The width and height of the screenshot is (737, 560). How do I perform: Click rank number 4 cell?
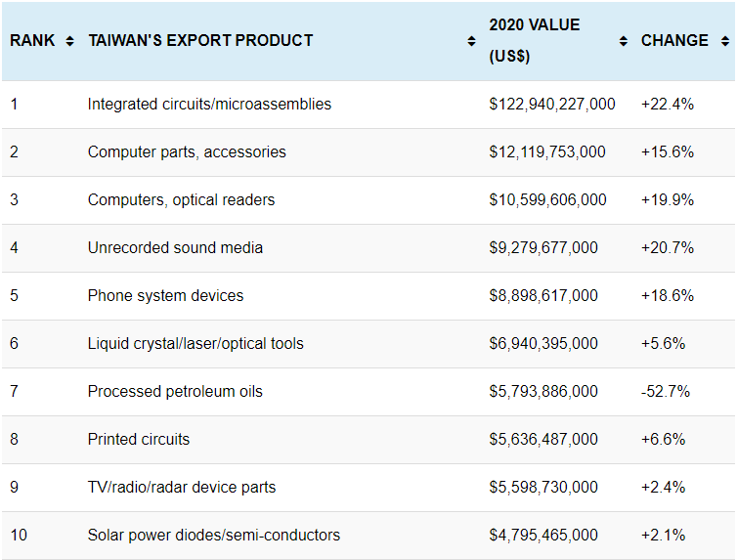tap(14, 247)
